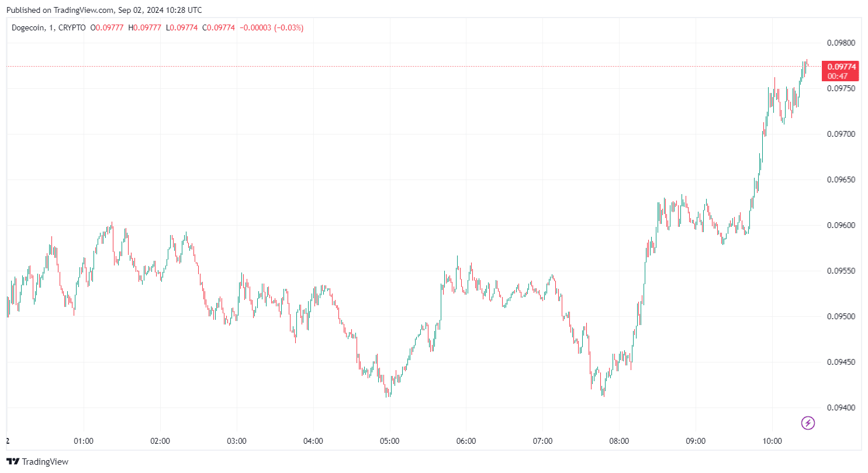Click the 0.09650 price axis label
Viewport: 868px width, 473px height.
841,179
